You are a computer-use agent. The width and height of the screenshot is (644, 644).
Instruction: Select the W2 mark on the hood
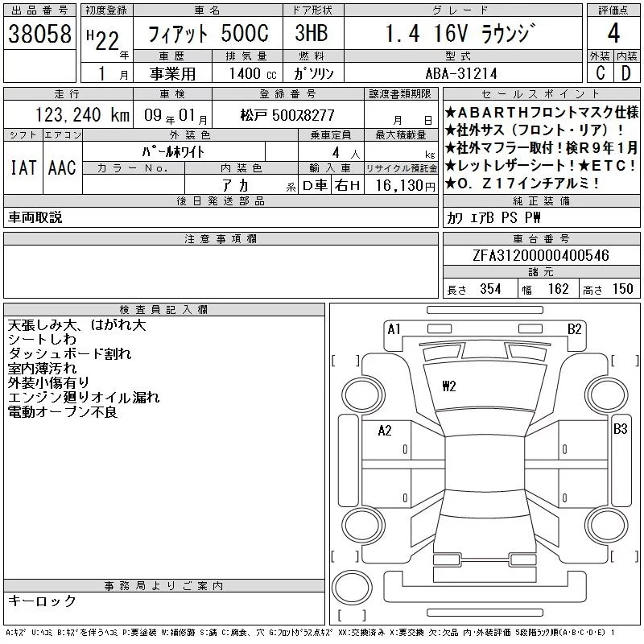pos(449,386)
